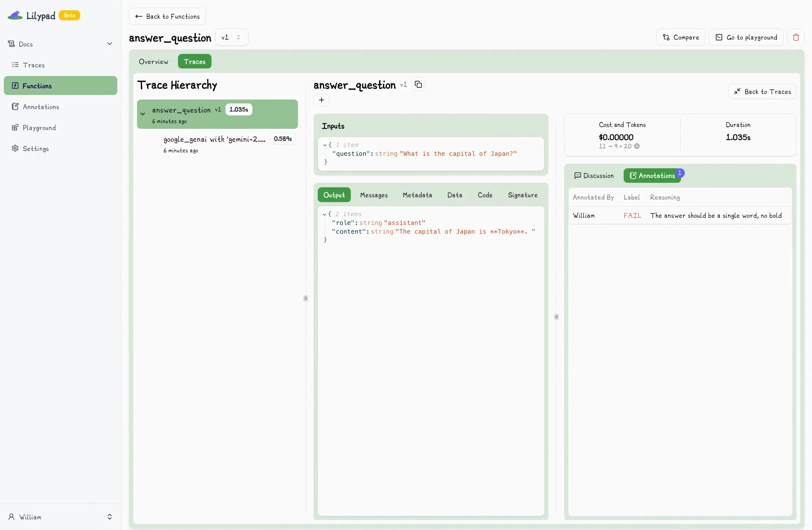This screenshot has width=812, height=530.
Task: Collapse the Inputs JSON object
Action: (x=325, y=145)
